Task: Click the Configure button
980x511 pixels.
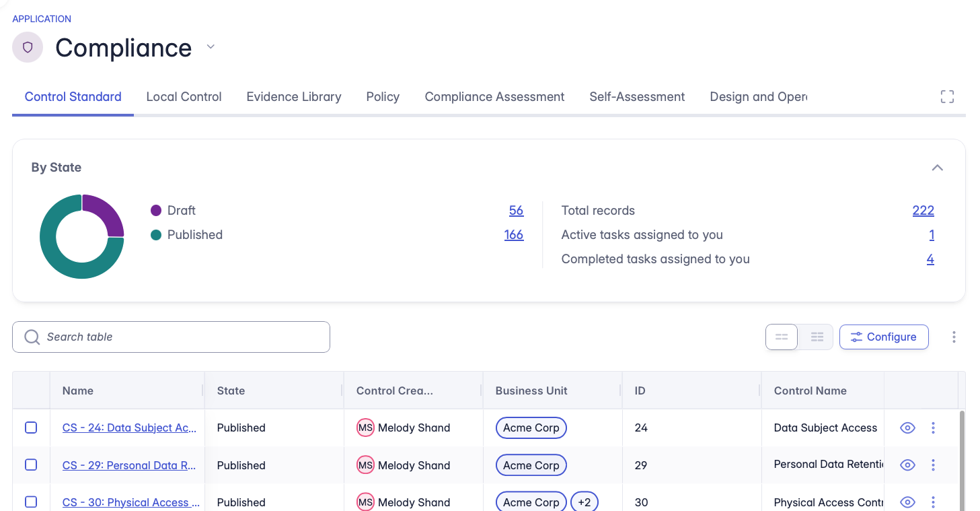Action: [884, 337]
